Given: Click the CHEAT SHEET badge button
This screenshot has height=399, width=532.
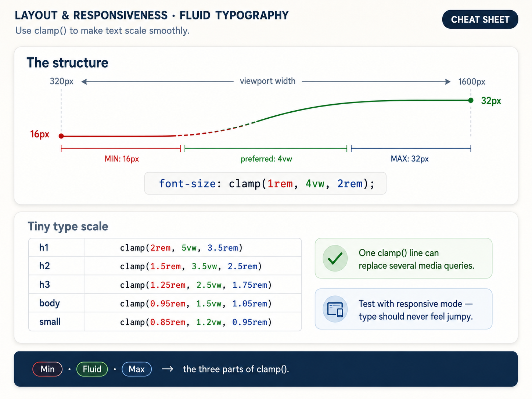Looking at the screenshot, I should (480, 19).
